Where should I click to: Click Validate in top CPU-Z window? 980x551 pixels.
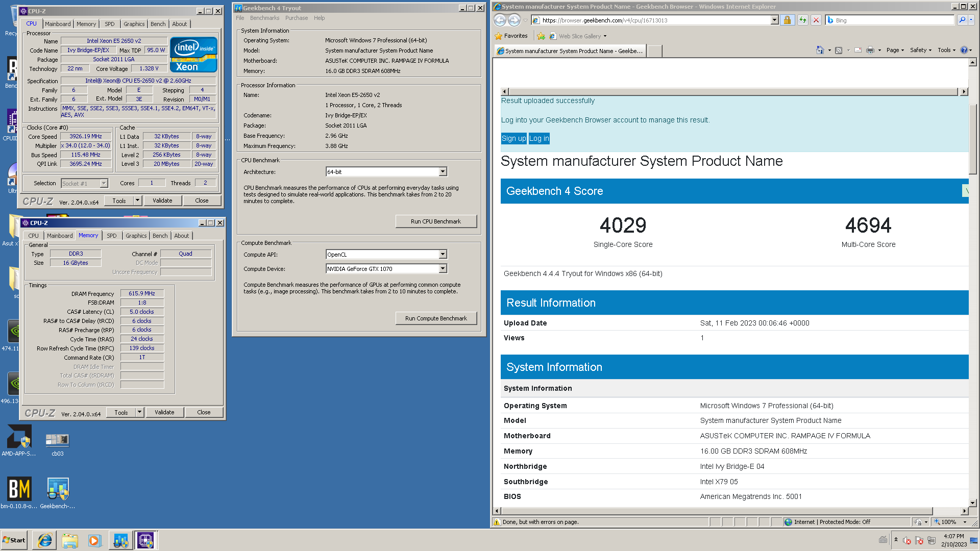tap(162, 201)
